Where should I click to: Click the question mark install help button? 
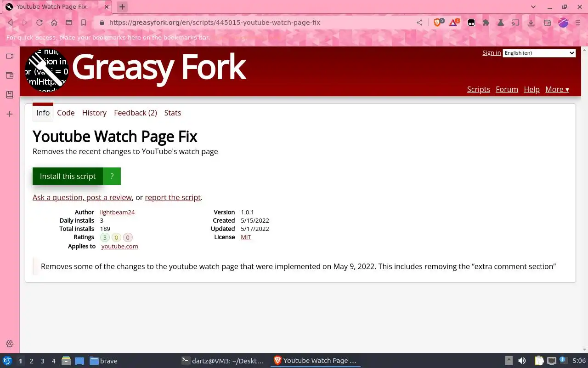(112, 176)
